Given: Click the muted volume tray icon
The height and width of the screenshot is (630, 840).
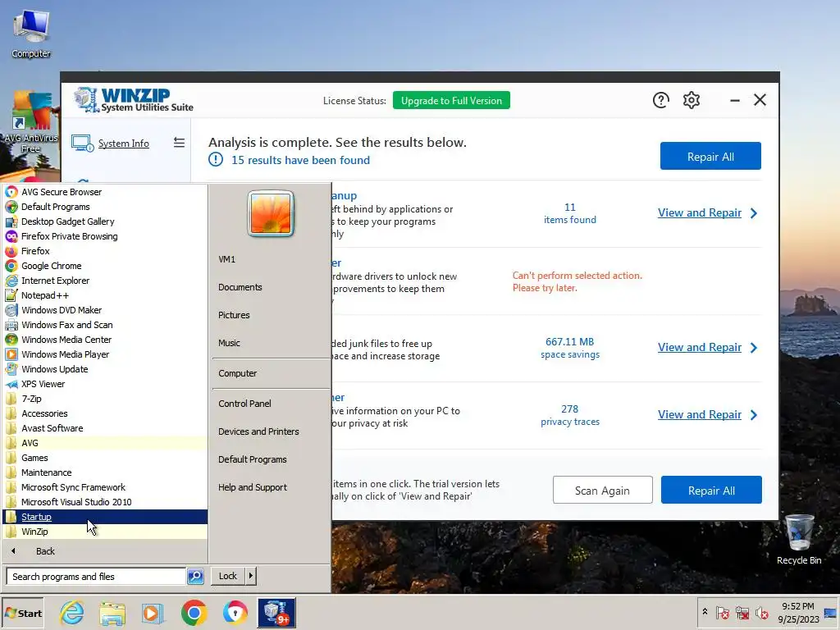Looking at the screenshot, I should pos(761,612).
